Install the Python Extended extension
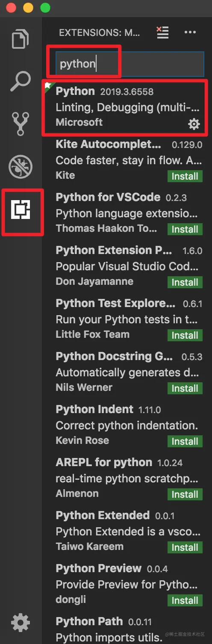This screenshot has width=212, height=644. click(185, 547)
